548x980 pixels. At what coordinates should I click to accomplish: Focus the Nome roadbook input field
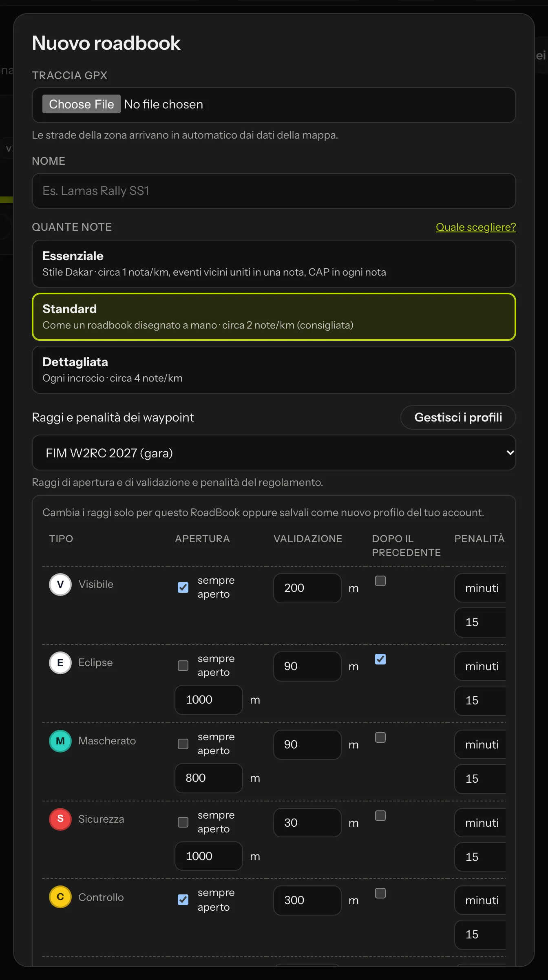click(274, 191)
